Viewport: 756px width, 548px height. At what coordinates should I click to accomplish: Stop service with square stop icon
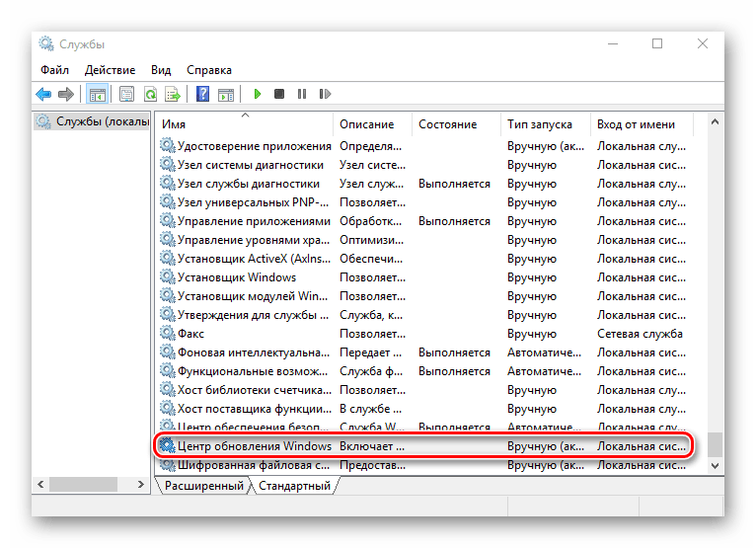coord(279,94)
